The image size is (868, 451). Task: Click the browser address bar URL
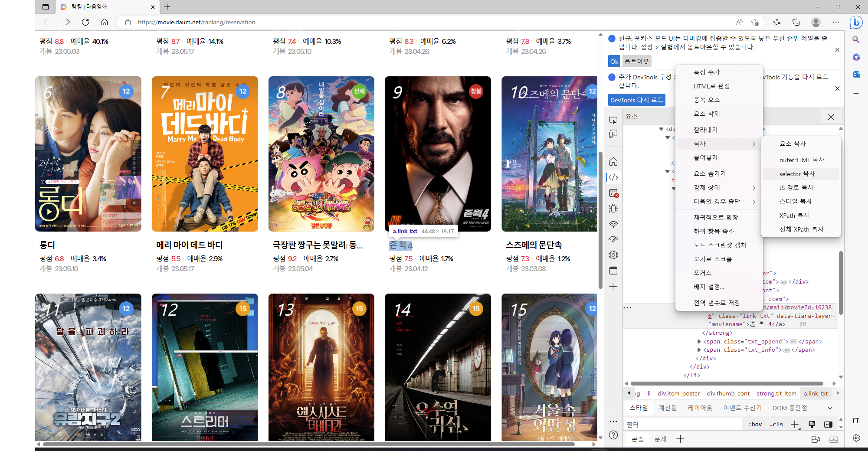click(197, 22)
